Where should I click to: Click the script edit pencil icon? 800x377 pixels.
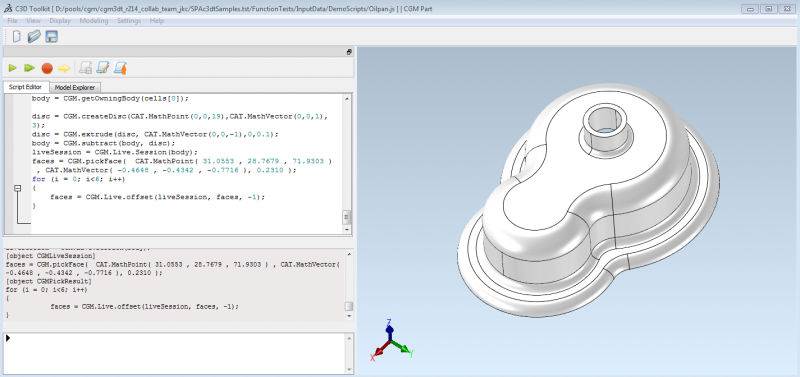(103, 68)
